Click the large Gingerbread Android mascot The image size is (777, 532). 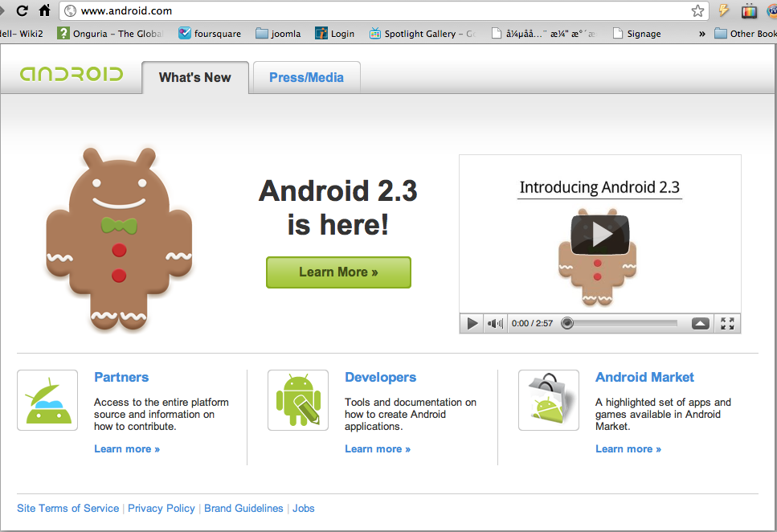click(119, 239)
